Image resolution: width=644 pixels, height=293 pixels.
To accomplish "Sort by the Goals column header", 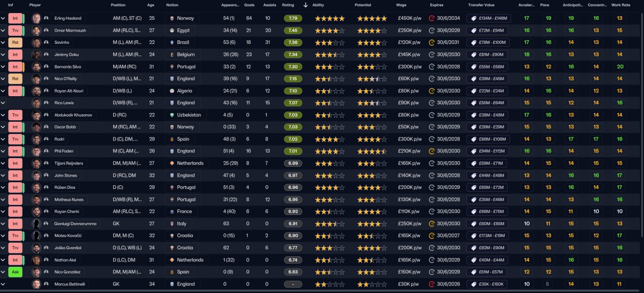I will (x=249, y=5).
